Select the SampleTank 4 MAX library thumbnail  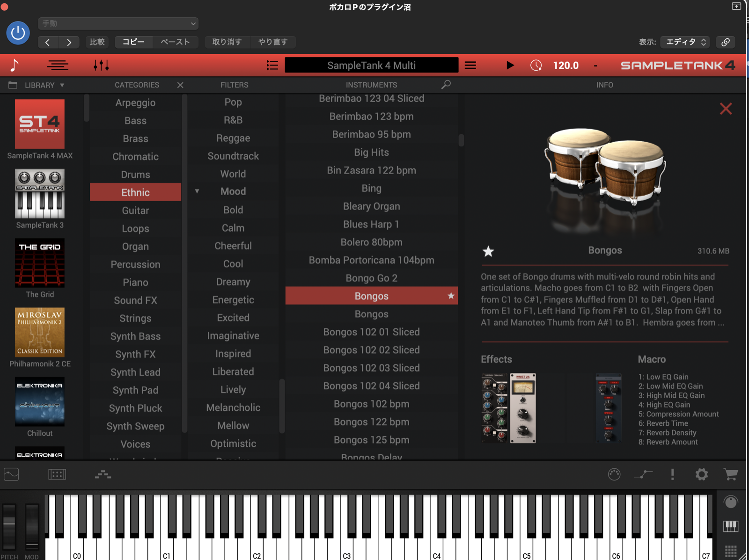pyautogui.click(x=40, y=124)
